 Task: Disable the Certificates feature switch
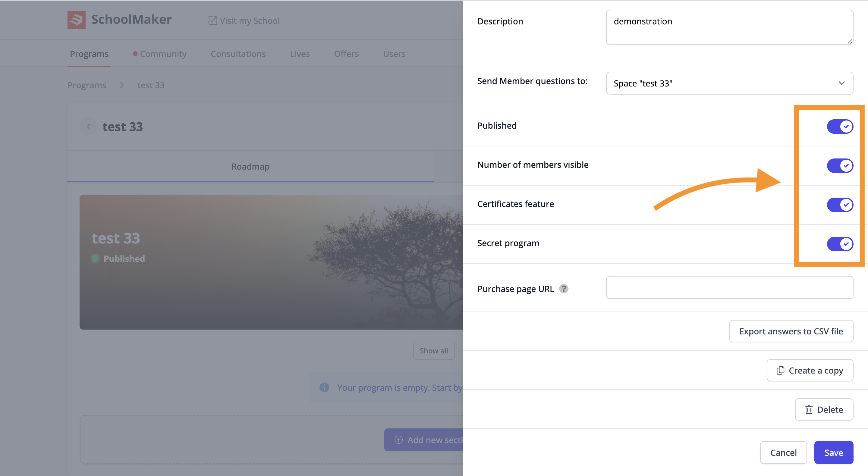tap(840, 205)
